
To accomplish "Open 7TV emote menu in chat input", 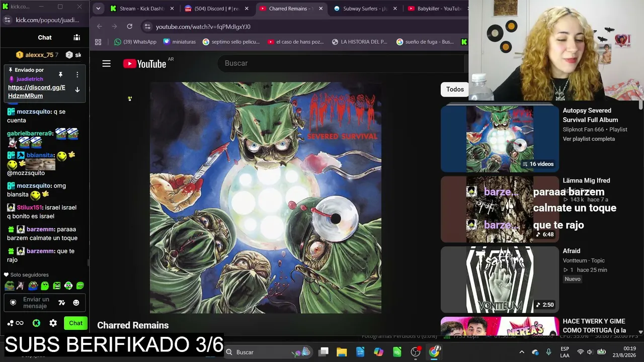I will pos(61,303).
